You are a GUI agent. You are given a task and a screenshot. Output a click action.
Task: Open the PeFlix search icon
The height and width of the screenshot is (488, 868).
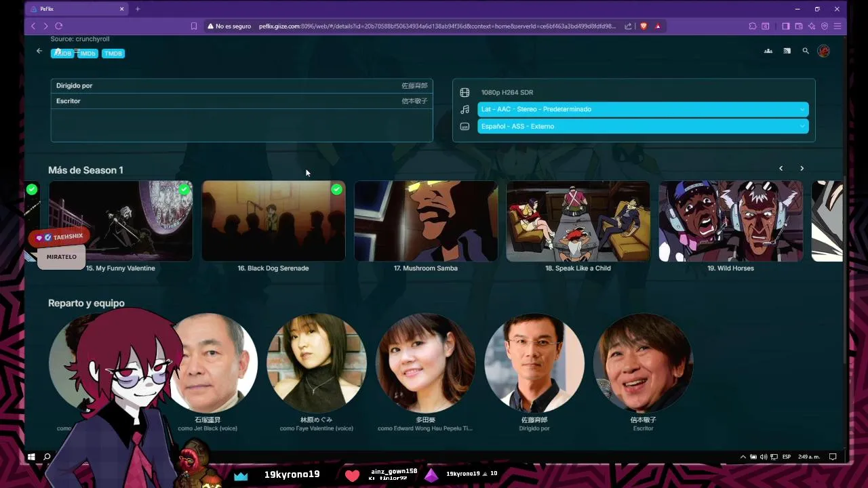click(x=806, y=51)
